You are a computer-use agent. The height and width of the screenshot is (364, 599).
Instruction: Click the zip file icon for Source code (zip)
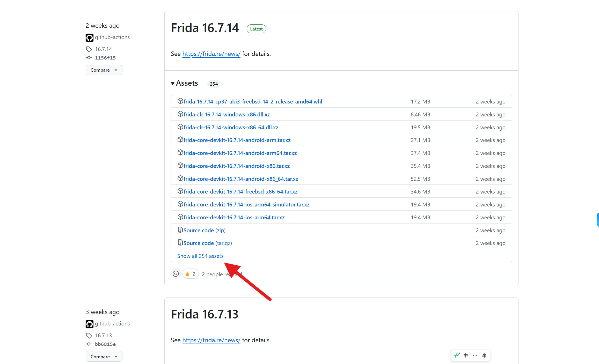(x=180, y=230)
